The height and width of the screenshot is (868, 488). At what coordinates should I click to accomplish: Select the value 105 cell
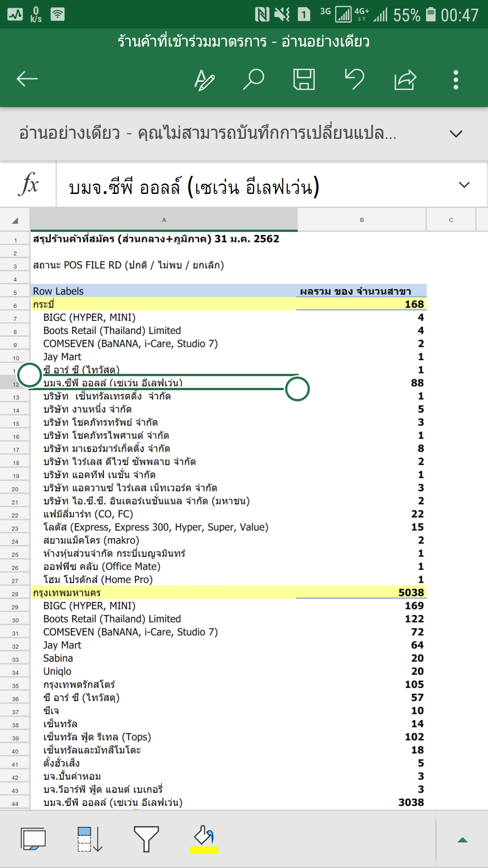361,684
